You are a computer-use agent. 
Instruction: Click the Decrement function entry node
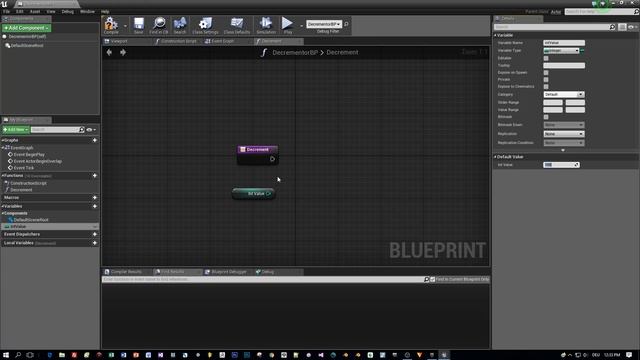pos(258,155)
